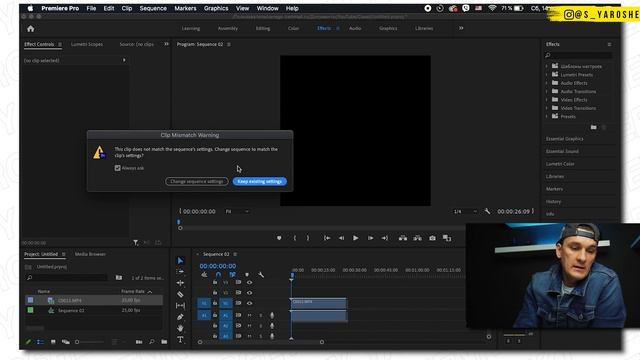Expand the Lumetri Presets folder

(x=547, y=75)
